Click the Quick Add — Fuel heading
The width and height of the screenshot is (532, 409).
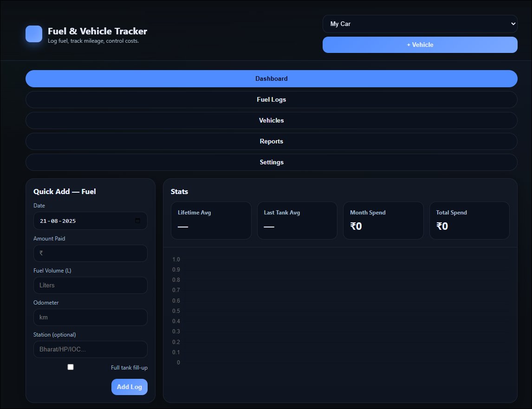65,191
